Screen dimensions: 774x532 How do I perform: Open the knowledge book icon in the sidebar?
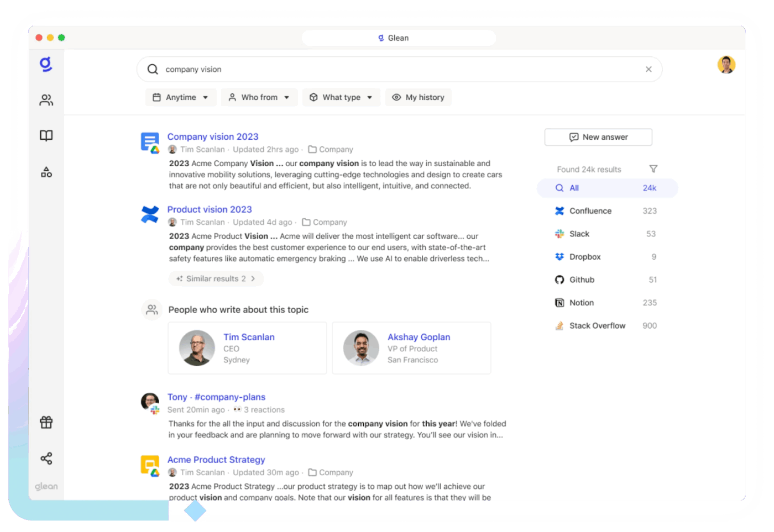[x=46, y=135]
